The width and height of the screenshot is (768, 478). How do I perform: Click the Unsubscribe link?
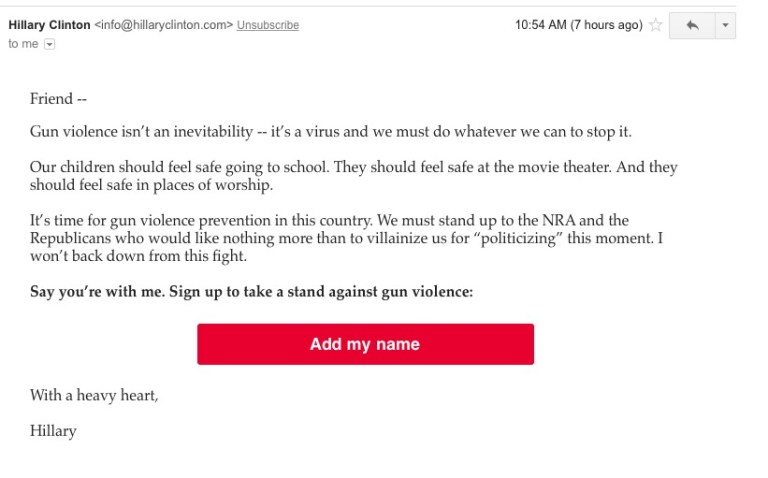click(267, 25)
